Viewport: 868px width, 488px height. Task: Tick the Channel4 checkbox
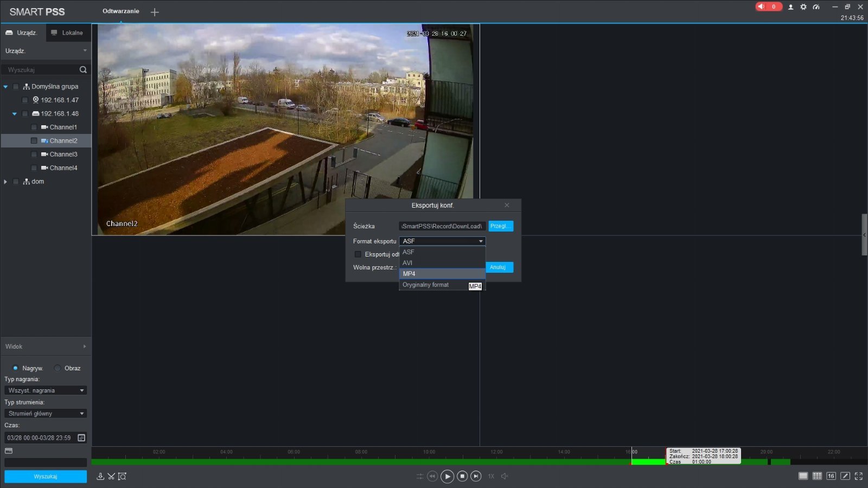coord(34,168)
